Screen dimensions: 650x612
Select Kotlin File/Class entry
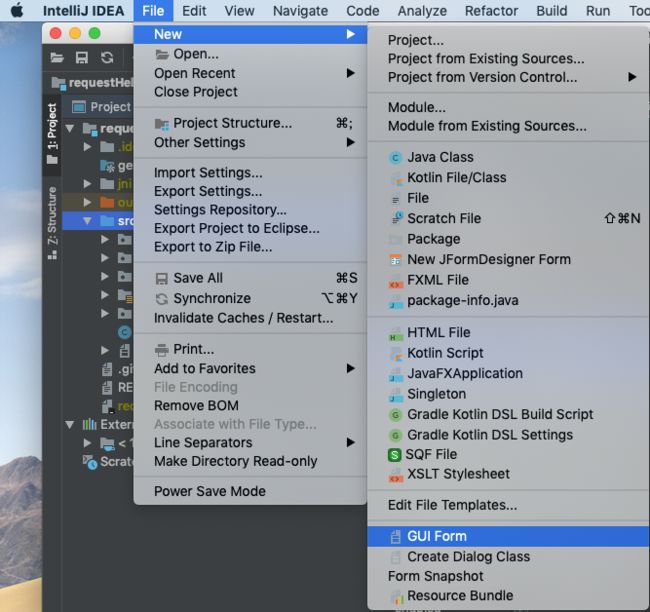[x=508, y=177]
